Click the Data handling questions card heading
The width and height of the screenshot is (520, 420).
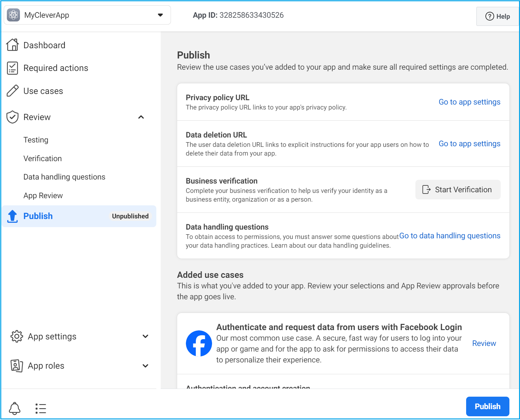point(227,227)
